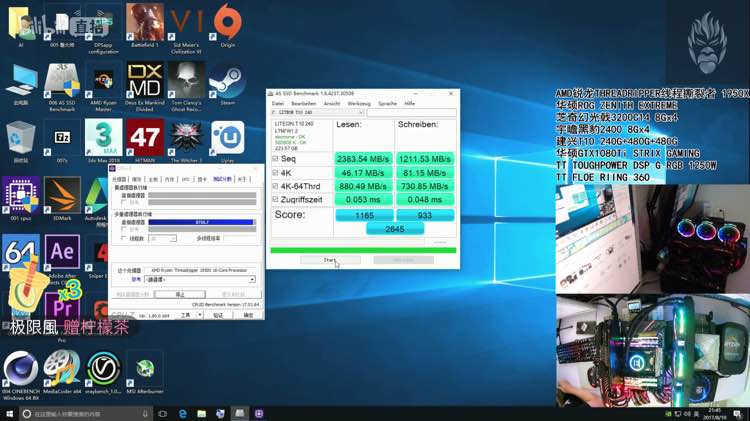Image resolution: width=750 pixels, height=421 pixels.
Task: Open the AS SSD Benchmark desktop shortcut
Action: [x=62, y=87]
